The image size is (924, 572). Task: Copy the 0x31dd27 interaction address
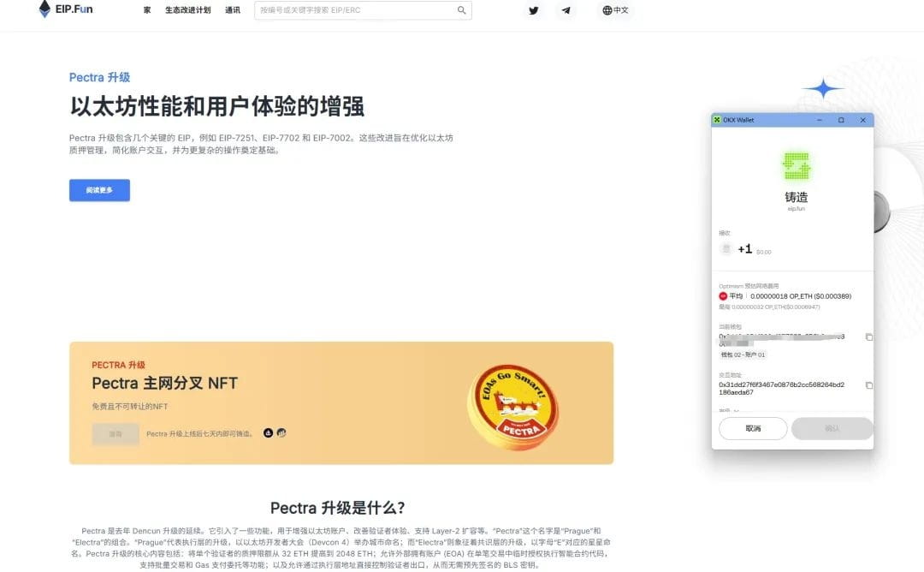pyautogui.click(x=868, y=385)
